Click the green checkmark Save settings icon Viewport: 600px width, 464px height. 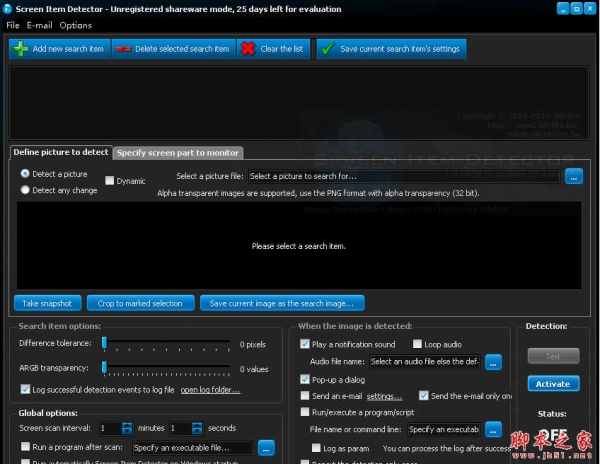(328, 49)
